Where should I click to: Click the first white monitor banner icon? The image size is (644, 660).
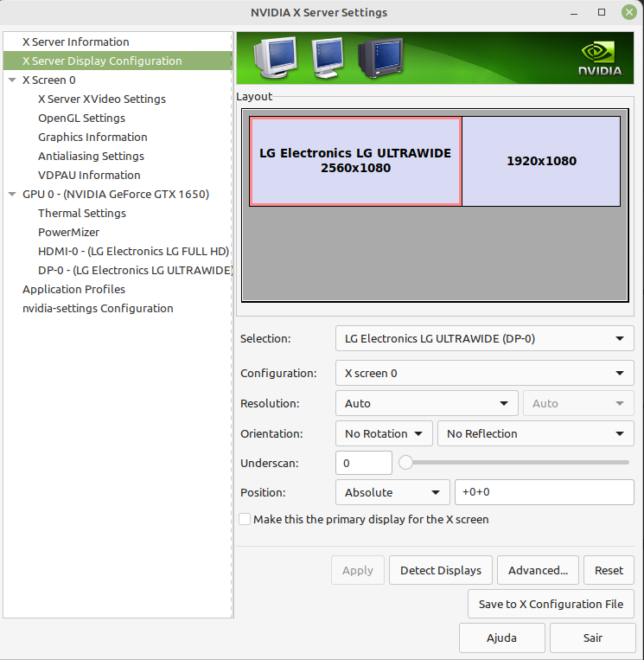click(x=275, y=58)
